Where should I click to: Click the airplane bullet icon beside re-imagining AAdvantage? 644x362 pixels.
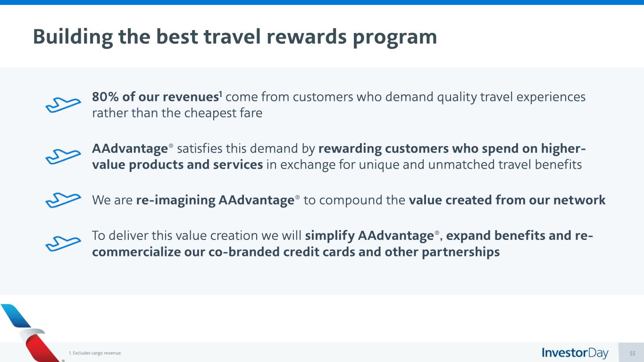point(63,200)
